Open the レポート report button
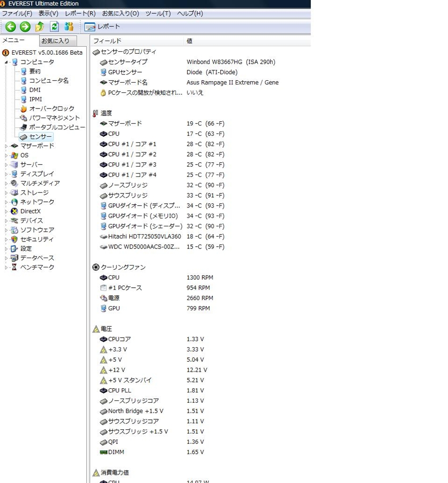Screen dimensions: 448x483 tap(102, 27)
